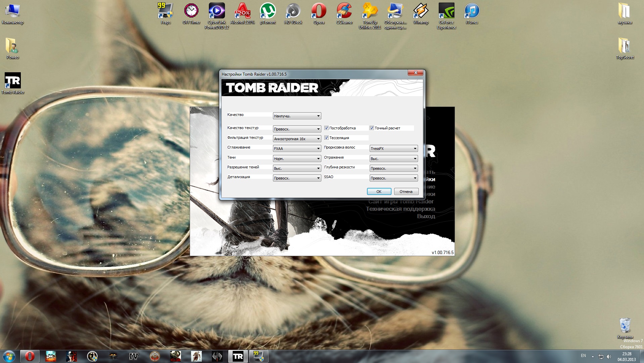This screenshot has width=644, height=363.
Task: Click the EN language indicator in tray
Action: pyautogui.click(x=583, y=356)
